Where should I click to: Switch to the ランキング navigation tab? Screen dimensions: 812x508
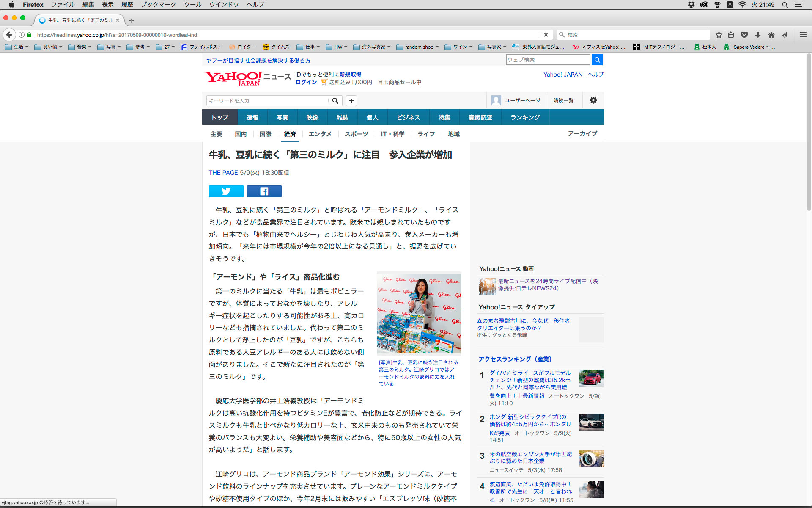pyautogui.click(x=525, y=117)
